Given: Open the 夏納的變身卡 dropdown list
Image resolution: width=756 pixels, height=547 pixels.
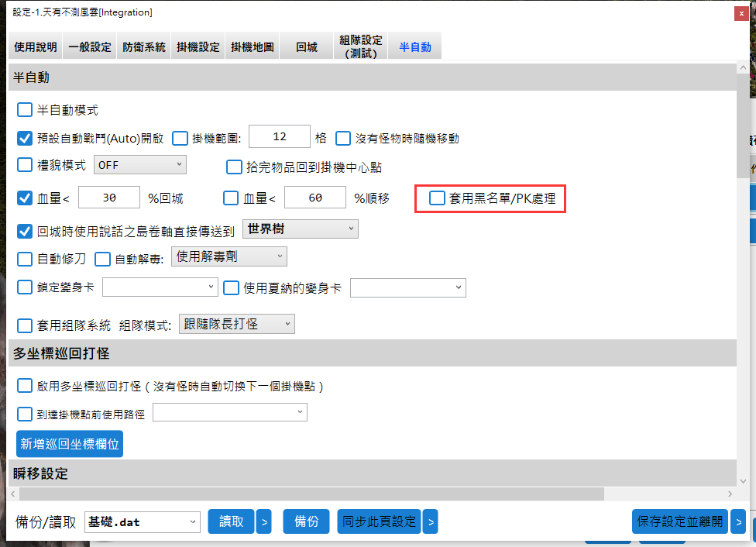Looking at the screenshot, I should click(408, 287).
